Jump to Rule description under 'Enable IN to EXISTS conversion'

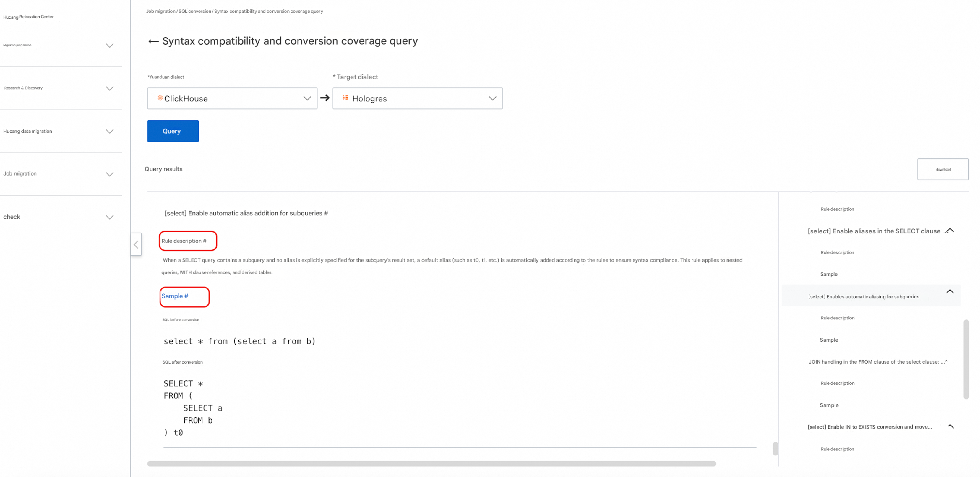(x=837, y=449)
